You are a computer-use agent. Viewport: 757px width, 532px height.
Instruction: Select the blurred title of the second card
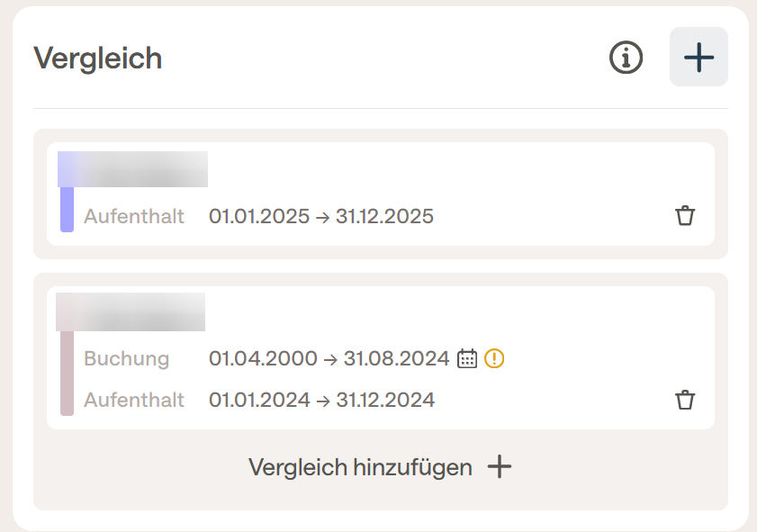131,311
